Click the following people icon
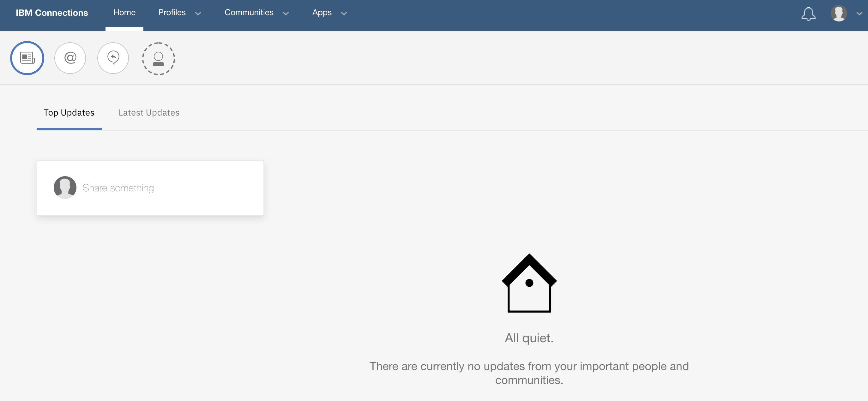The image size is (868, 401). click(x=158, y=57)
